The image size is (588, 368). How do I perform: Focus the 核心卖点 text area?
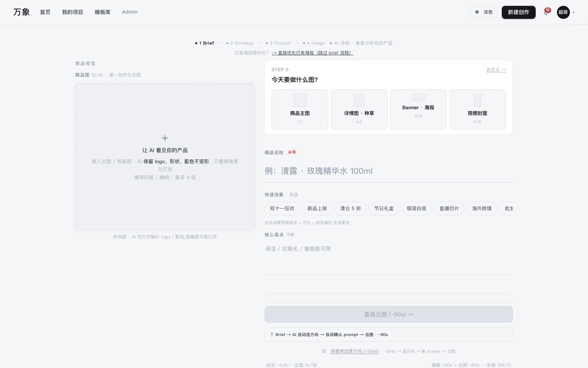click(x=388, y=258)
